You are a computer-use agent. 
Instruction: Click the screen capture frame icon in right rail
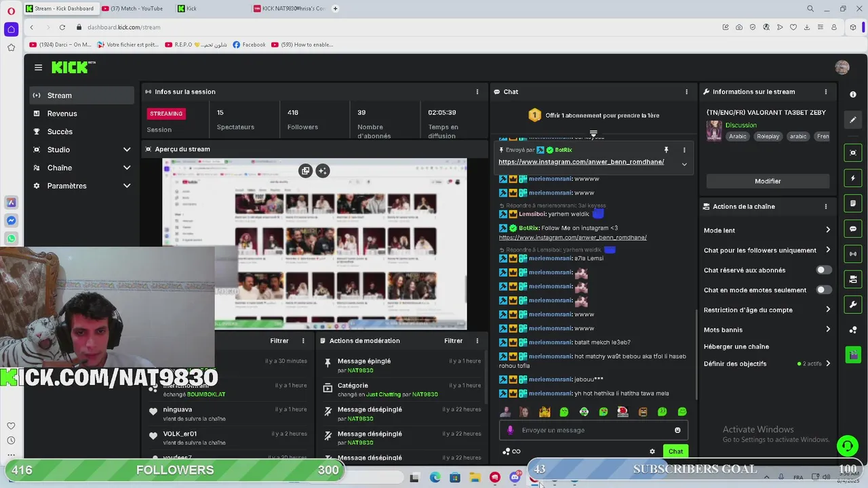853,153
